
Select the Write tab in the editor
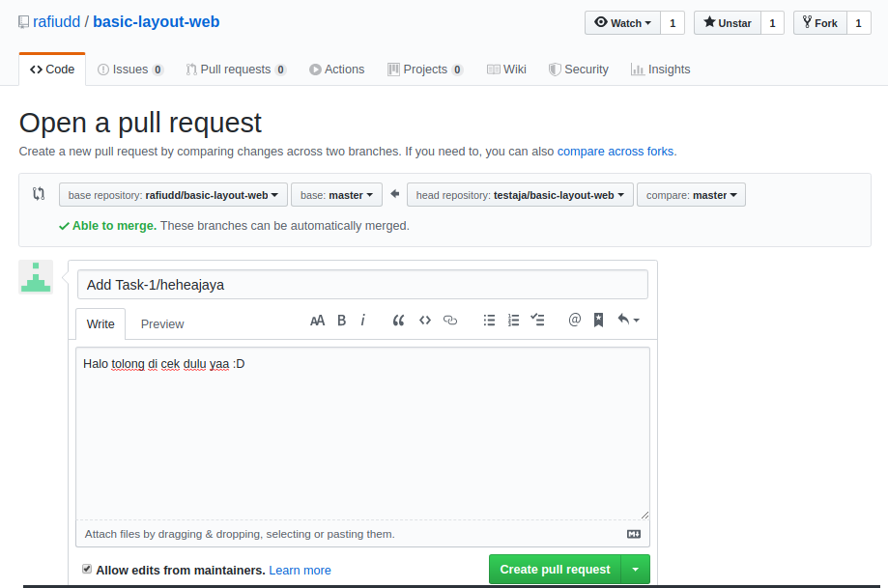100,323
